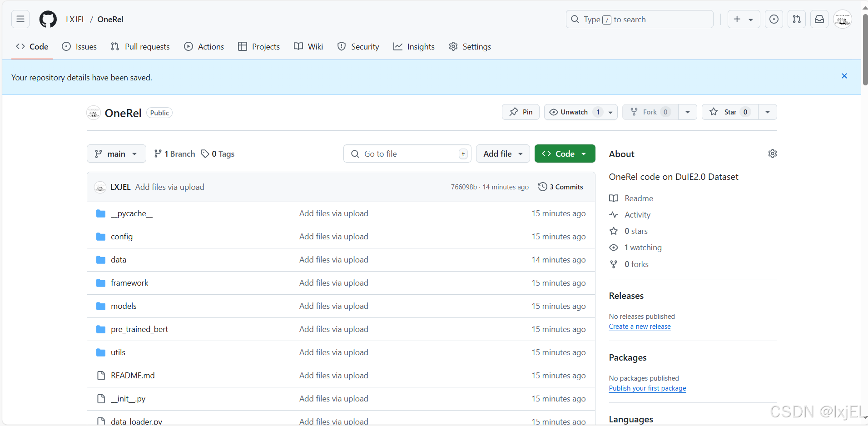Open the issues shortcut icon in header
The image size is (868, 426).
[x=774, y=19]
